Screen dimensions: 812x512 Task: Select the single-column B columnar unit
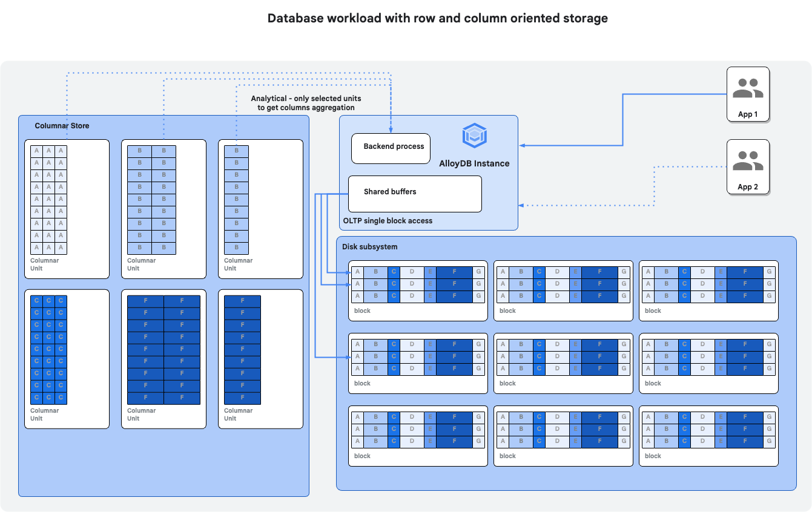click(260, 209)
